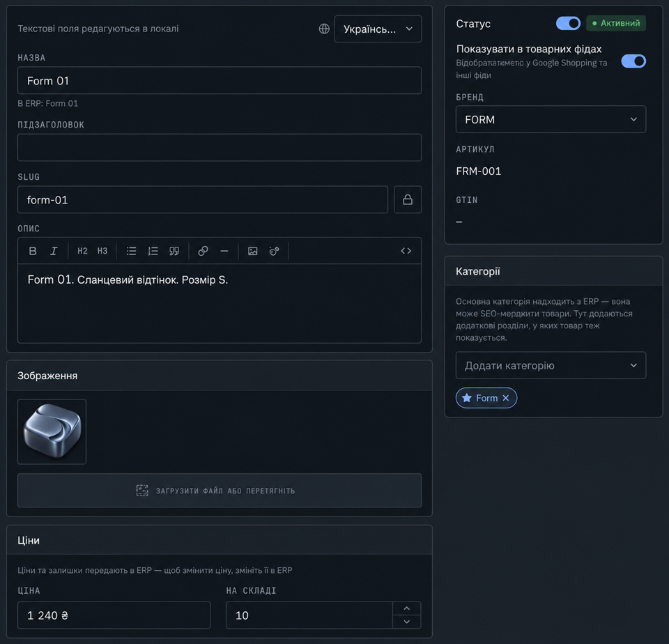The height and width of the screenshot is (644, 669).
Task: Remove the Form category chip
Action: click(506, 398)
